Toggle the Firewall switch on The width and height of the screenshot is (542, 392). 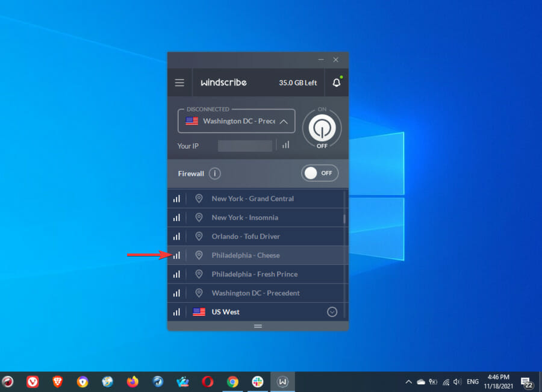320,173
